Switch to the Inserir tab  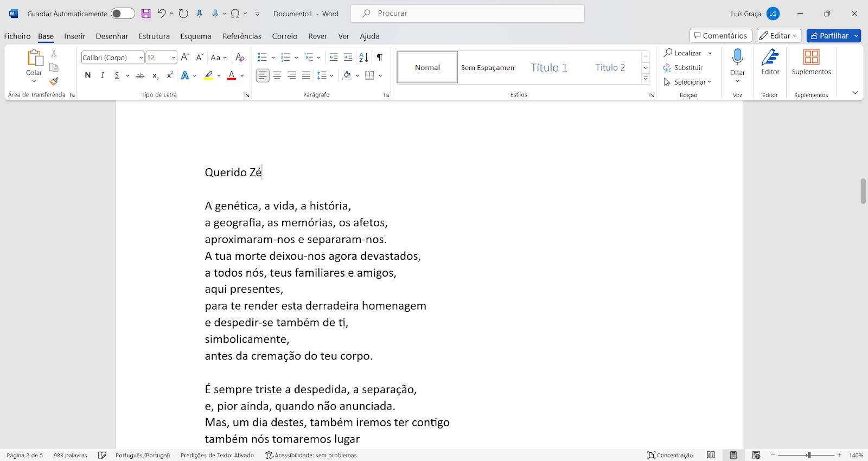tap(75, 36)
